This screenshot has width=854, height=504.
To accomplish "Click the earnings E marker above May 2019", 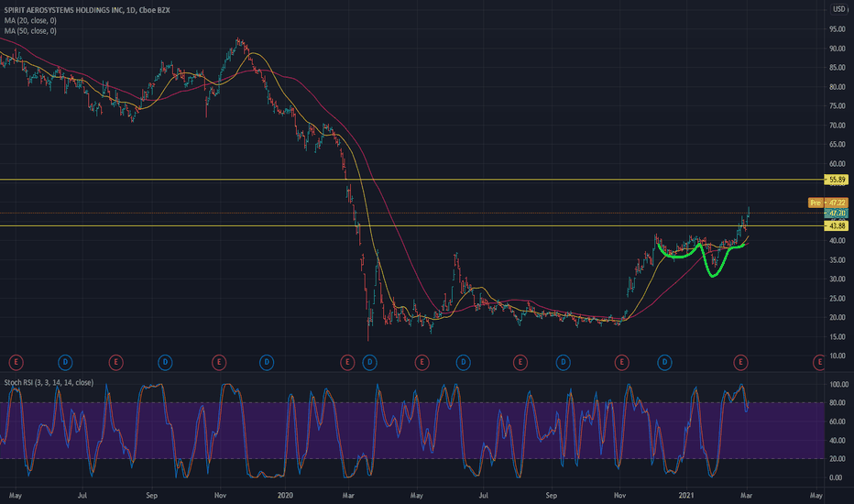I will [x=16, y=362].
